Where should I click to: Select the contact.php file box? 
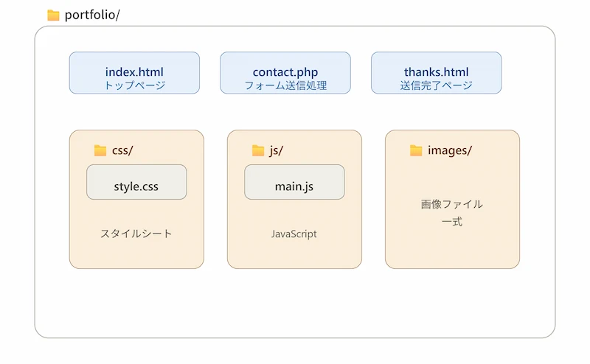click(x=285, y=73)
